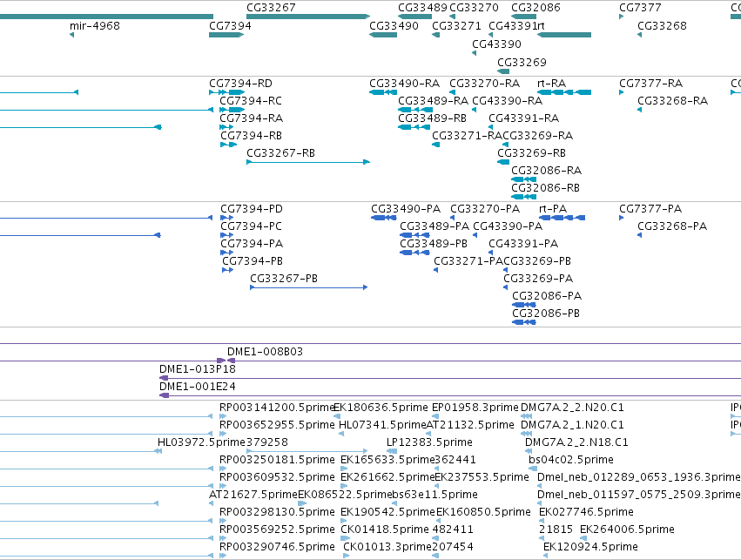Open transcript CG32086-RA label
The width and height of the screenshot is (741, 560).
point(547,171)
